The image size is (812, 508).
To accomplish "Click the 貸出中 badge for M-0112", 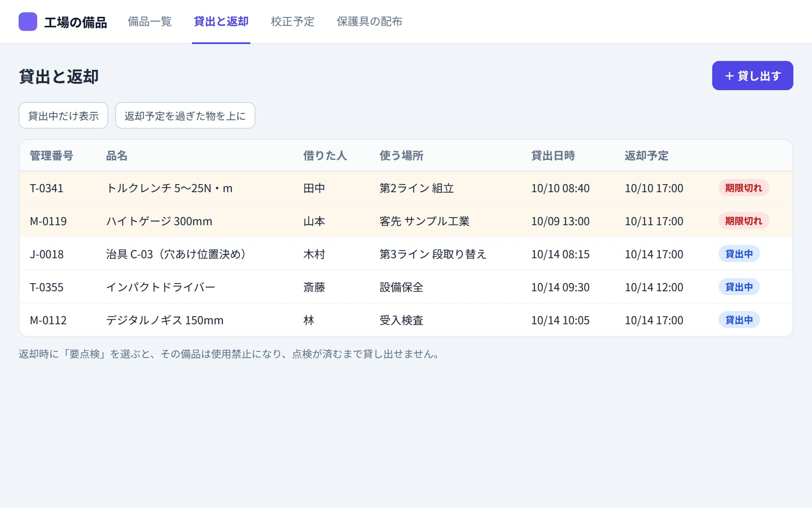I will [x=739, y=320].
